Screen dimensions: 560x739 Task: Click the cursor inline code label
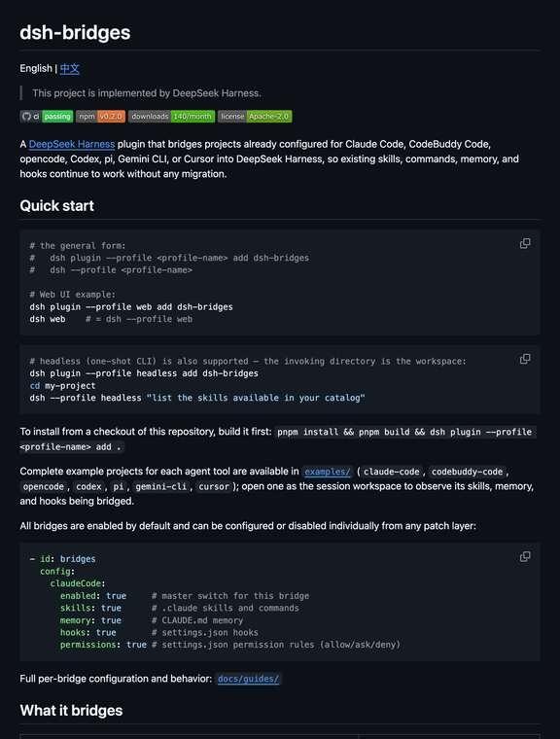pos(214,487)
